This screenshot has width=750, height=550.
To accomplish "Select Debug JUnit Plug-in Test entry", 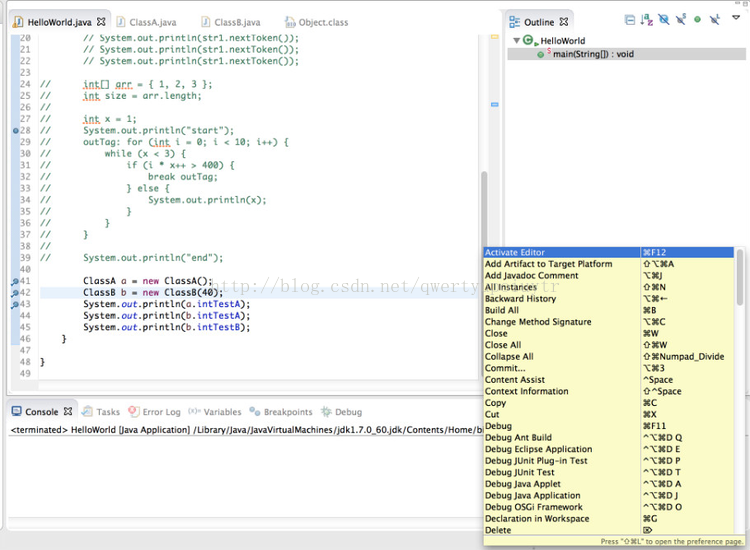I will 608,461.
